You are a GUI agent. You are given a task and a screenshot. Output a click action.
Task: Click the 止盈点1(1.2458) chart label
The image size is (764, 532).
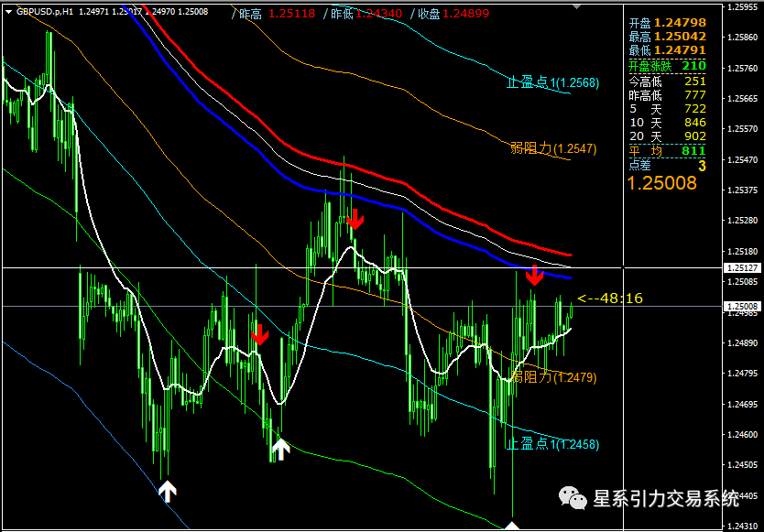[552, 444]
